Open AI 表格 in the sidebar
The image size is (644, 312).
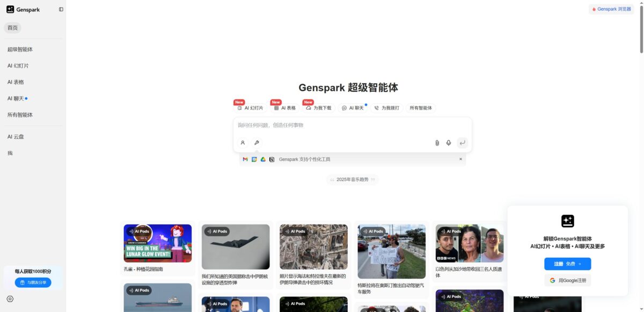pyautogui.click(x=32, y=82)
